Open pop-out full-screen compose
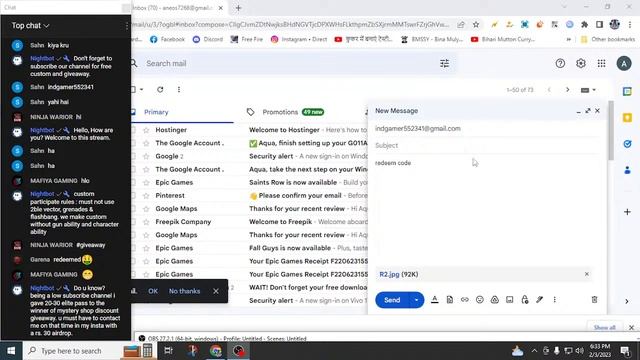The height and width of the screenshot is (360, 640). point(588,111)
